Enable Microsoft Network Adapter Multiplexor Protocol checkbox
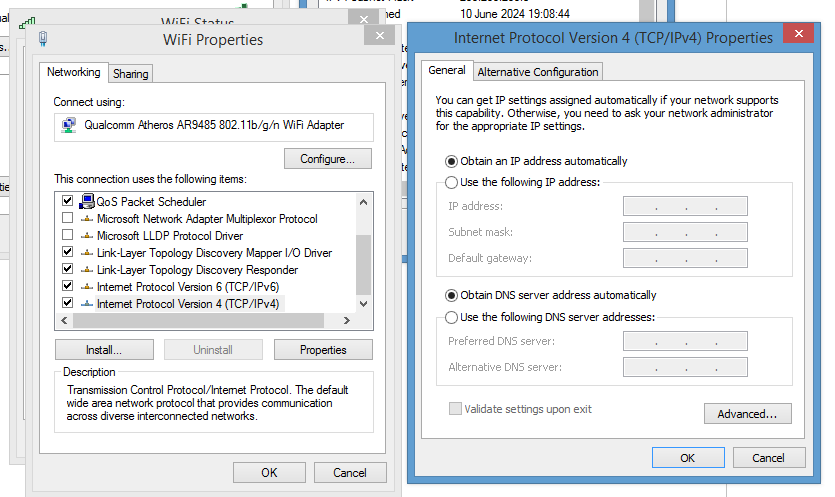Screen dimensions: 835x497 (68, 218)
